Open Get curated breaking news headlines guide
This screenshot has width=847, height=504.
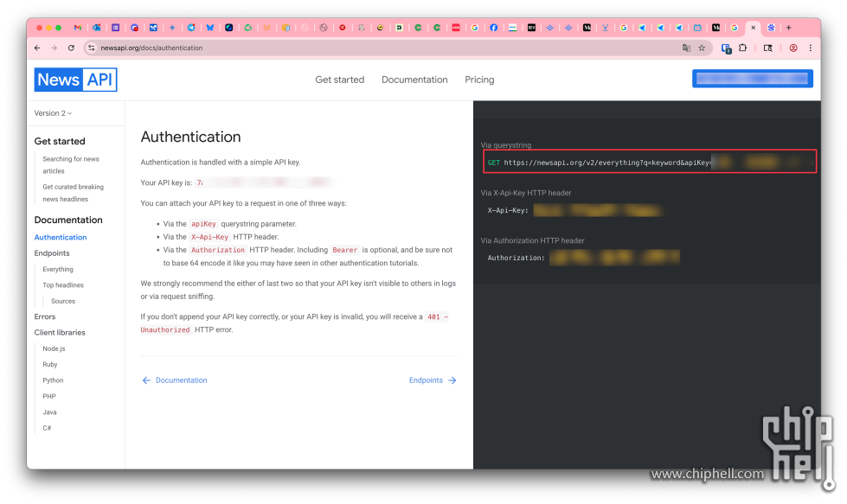click(73, 193)
